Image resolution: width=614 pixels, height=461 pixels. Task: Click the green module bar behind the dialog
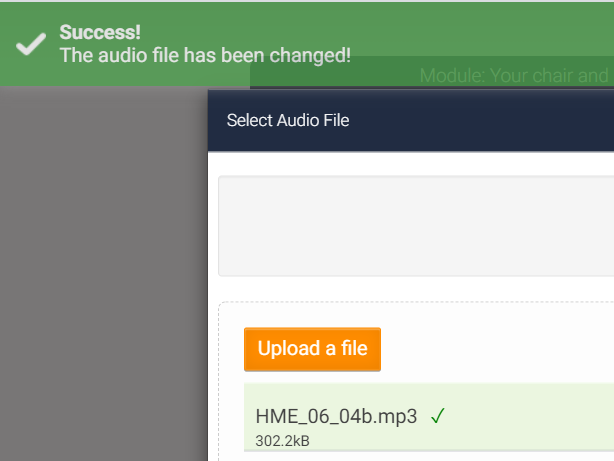coord(330,76)
